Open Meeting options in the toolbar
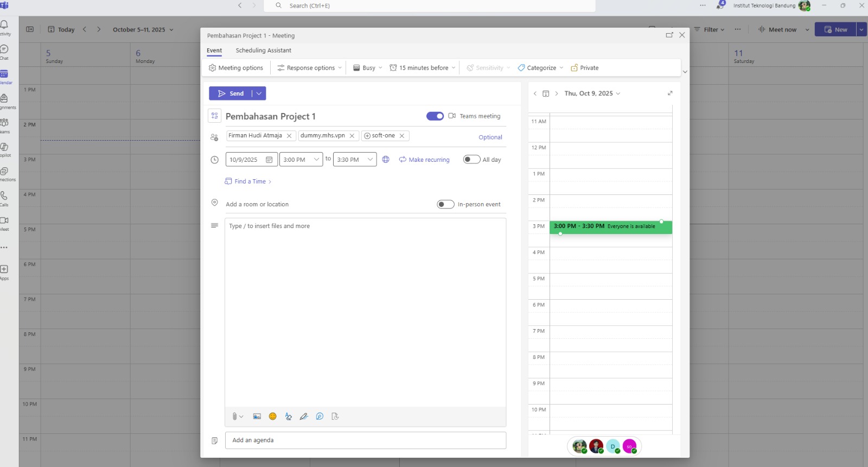The height and width of the screenshot is (467, 868). pos(236,68)
